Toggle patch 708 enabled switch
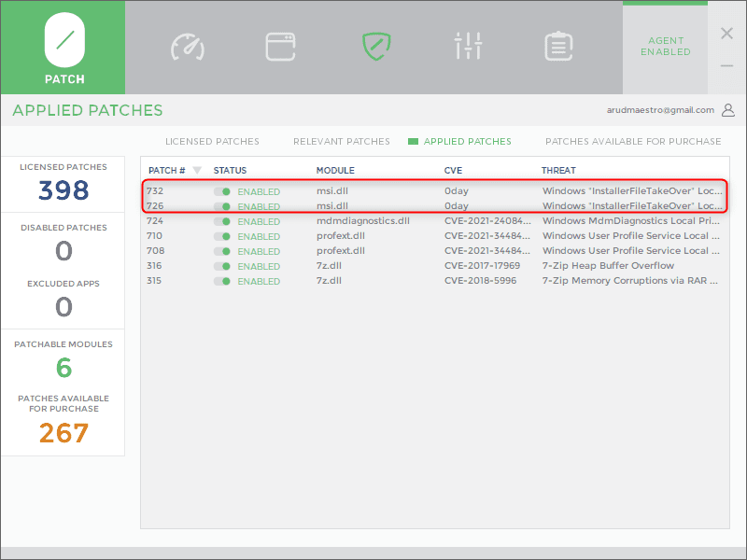747x560 pixels. tap(222, 251)
